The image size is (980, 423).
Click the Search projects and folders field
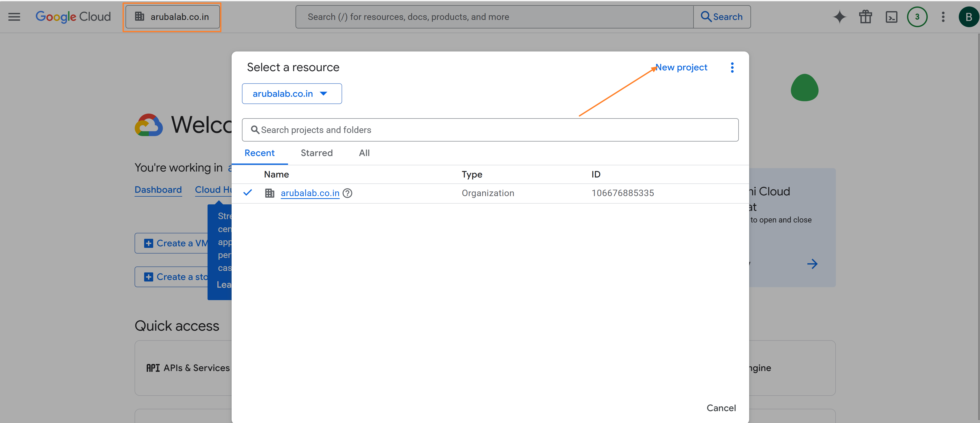coord(490,130)
